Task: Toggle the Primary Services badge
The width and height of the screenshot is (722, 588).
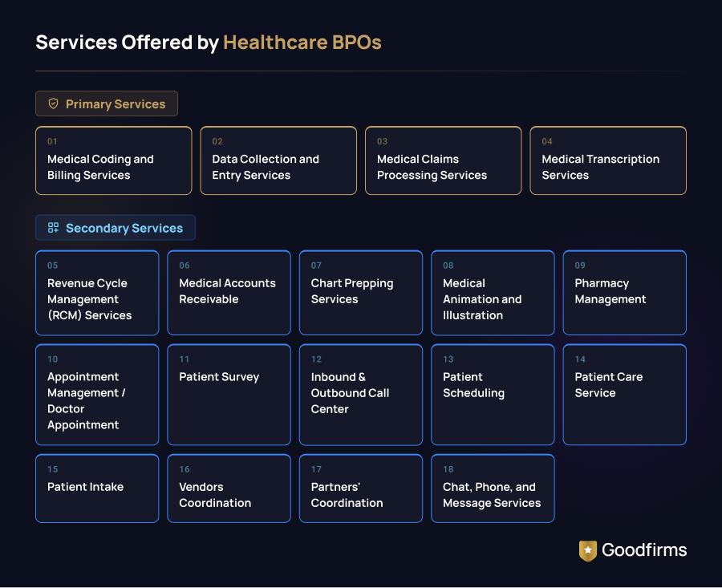Action: [x=106, y=103]
